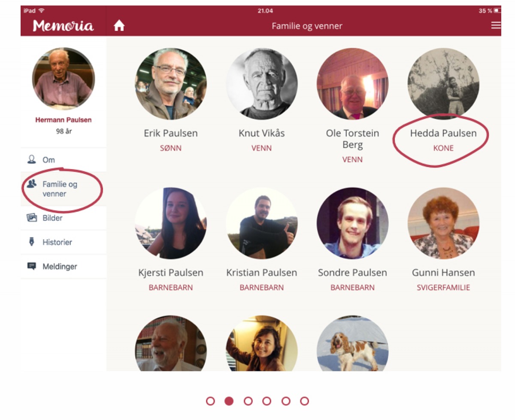Click the Om person icon
The height and width of the screenshot is (420, 515).
point(31,160)
